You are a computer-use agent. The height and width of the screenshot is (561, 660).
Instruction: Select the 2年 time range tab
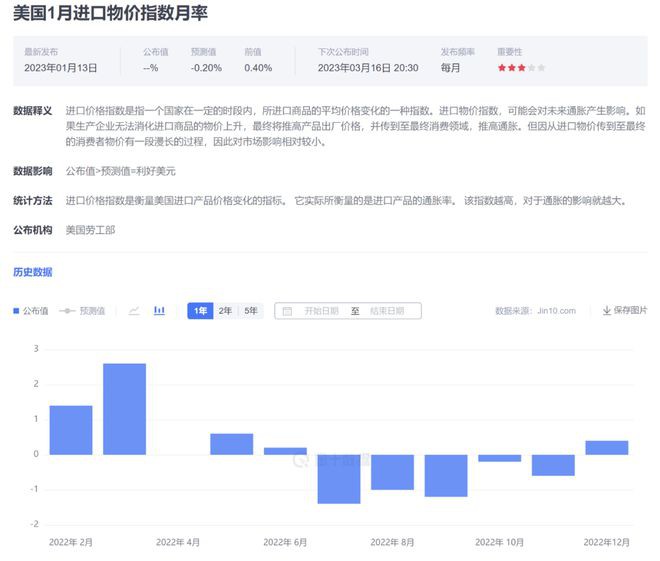point(226,311)
